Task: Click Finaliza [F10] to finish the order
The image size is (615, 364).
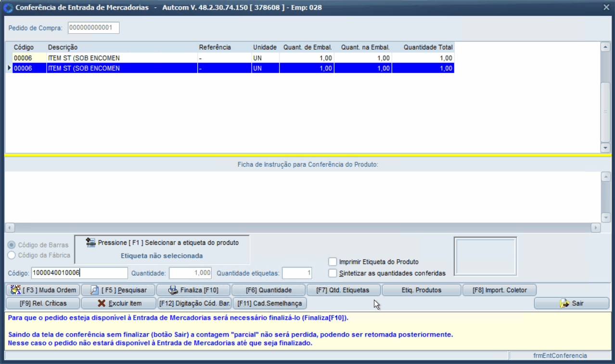Action: [x=193, y=290]
